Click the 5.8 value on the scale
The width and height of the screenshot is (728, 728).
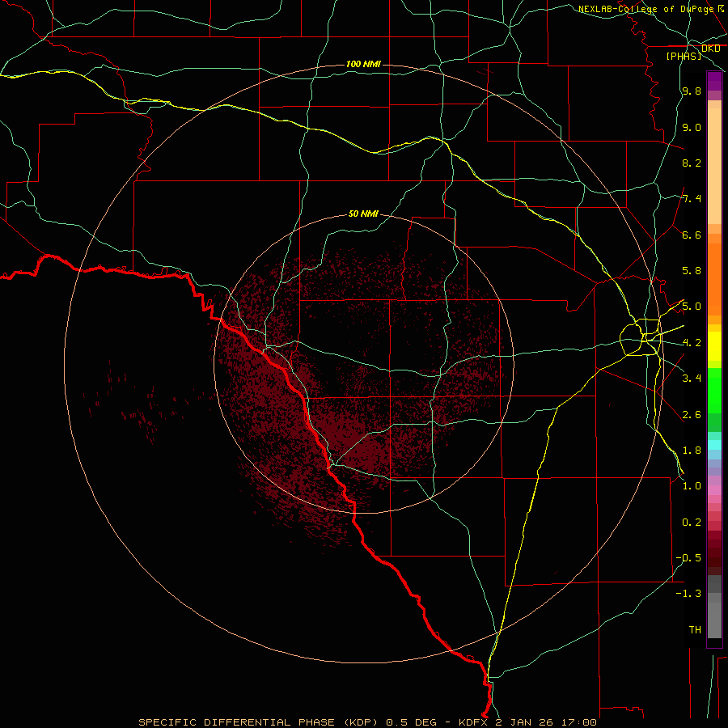coord(692,271)
